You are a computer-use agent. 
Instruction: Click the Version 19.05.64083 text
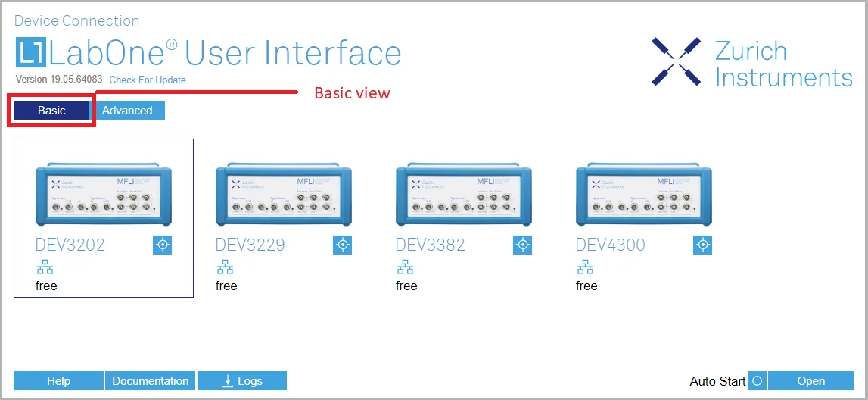coord(59,80)
